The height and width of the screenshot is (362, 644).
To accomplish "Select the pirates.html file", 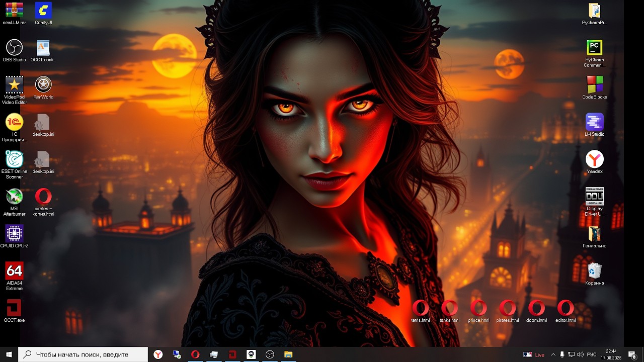I will click(508, 311).
